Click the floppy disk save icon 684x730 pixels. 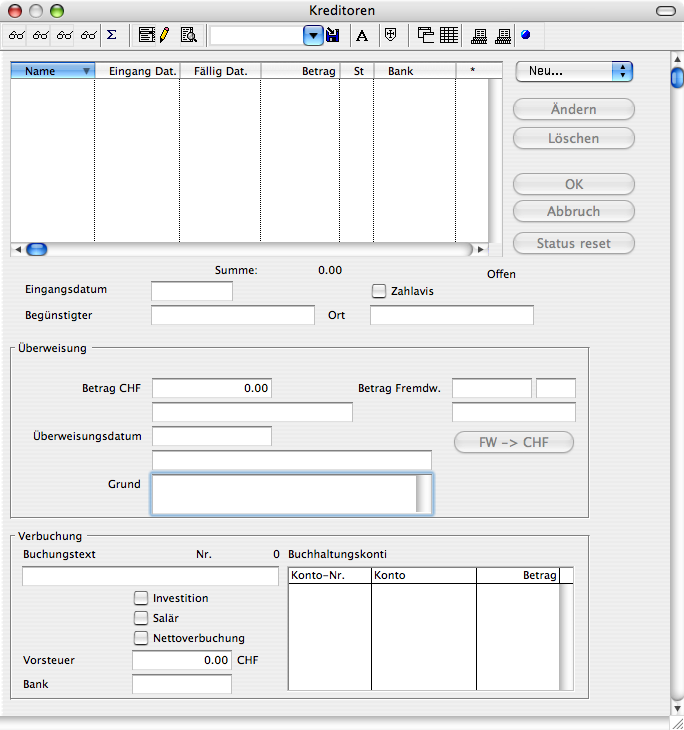[333, 35]
